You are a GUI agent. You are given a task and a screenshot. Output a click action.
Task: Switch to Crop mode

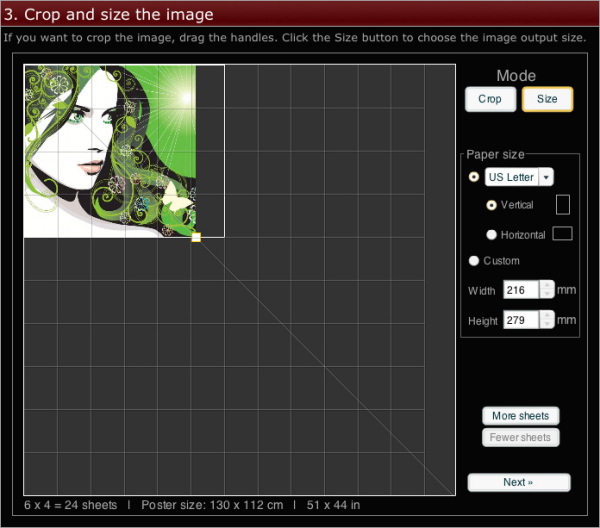click(490, 99)
